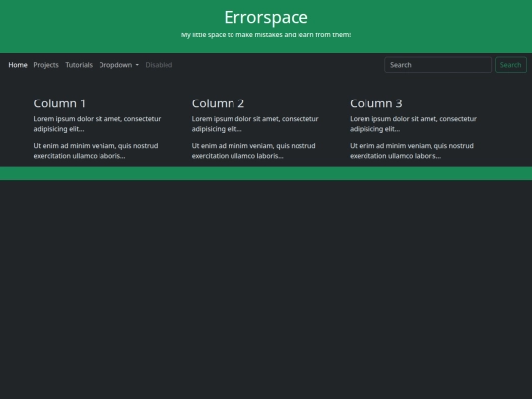Click Column 2 'Ut enim' paragraph
This screenshot has height=399, width=532.
[254, 151]
